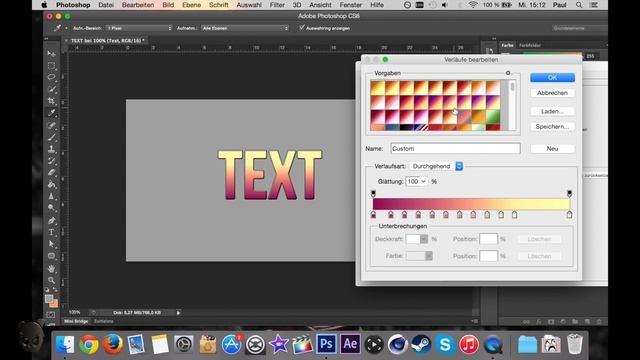640x360 pixels.
Task: Click the foreground color swatch
Action: [x=49, y=299]
